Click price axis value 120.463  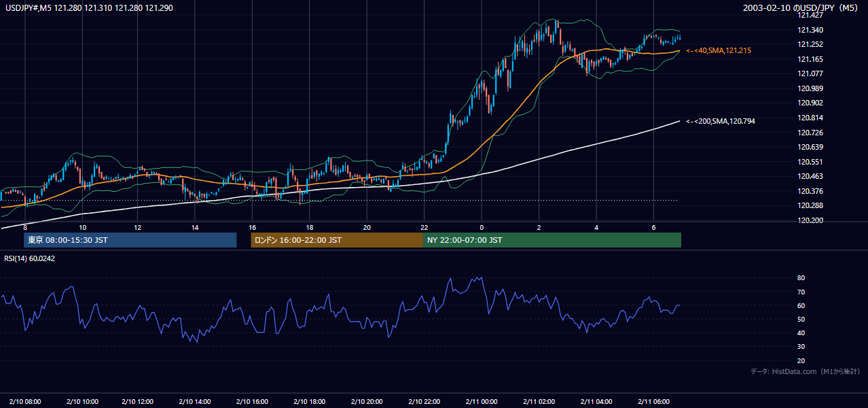810,176
